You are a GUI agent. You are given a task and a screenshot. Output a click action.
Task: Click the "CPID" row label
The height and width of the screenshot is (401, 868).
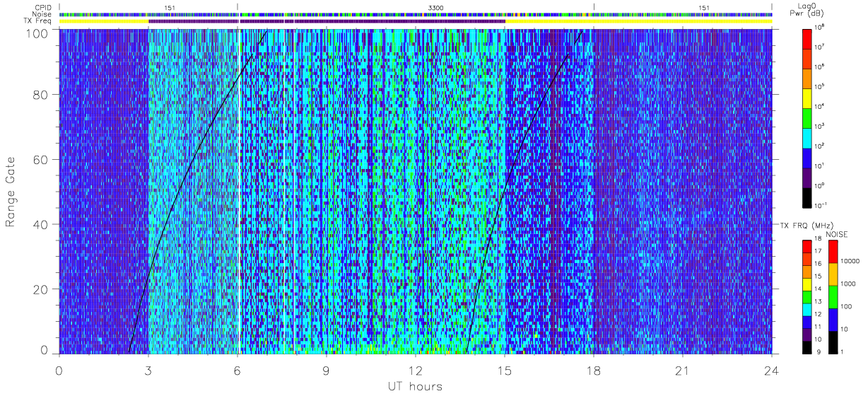44,7
